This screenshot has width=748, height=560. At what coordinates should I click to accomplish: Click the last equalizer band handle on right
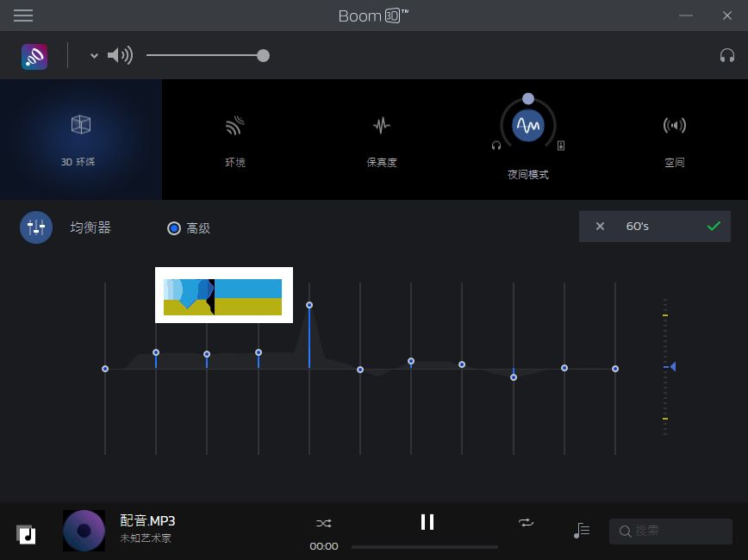pos(615,369)
